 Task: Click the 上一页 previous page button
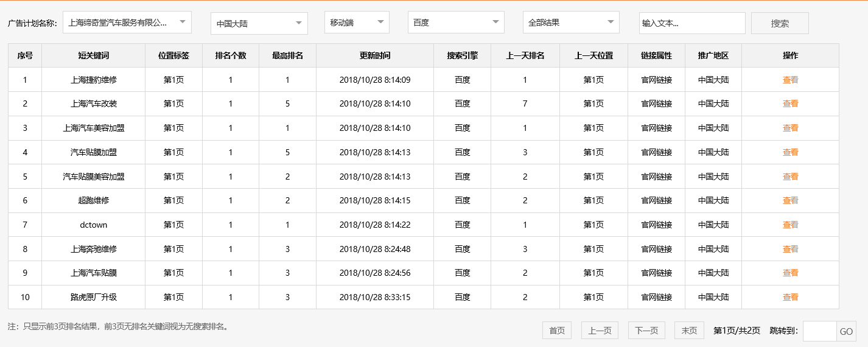point(600,331)
